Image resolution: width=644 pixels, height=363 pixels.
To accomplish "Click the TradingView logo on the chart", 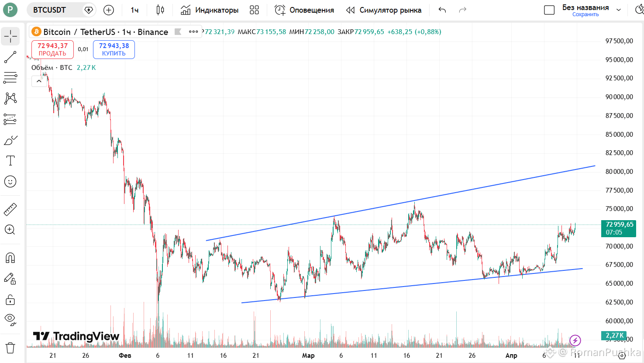I will tap(76, 336).
